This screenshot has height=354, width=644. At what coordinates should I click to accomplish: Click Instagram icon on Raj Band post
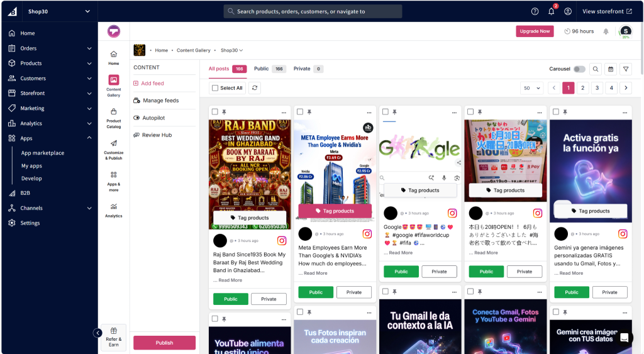(x=282, y=241)
